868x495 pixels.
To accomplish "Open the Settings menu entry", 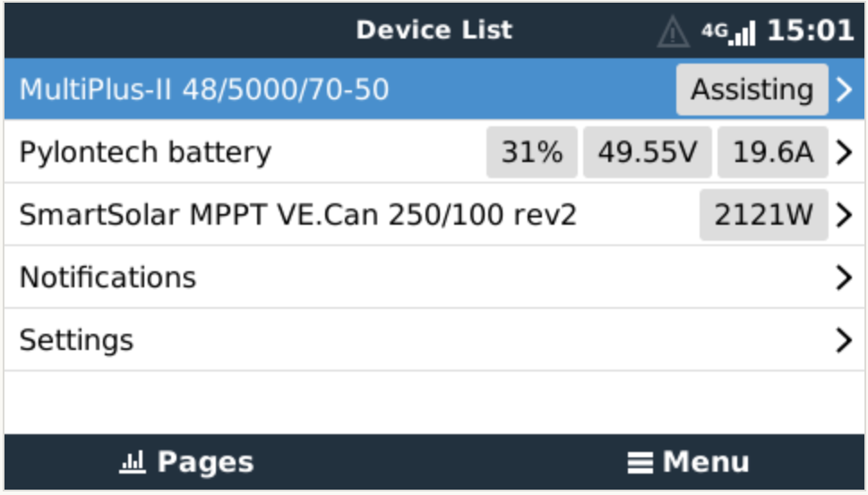I will (x=77, y=340).
